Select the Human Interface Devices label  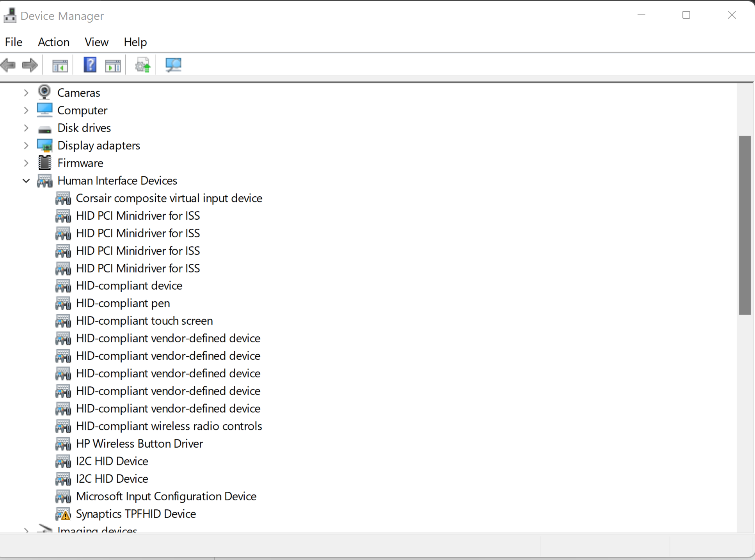point(117,181)
